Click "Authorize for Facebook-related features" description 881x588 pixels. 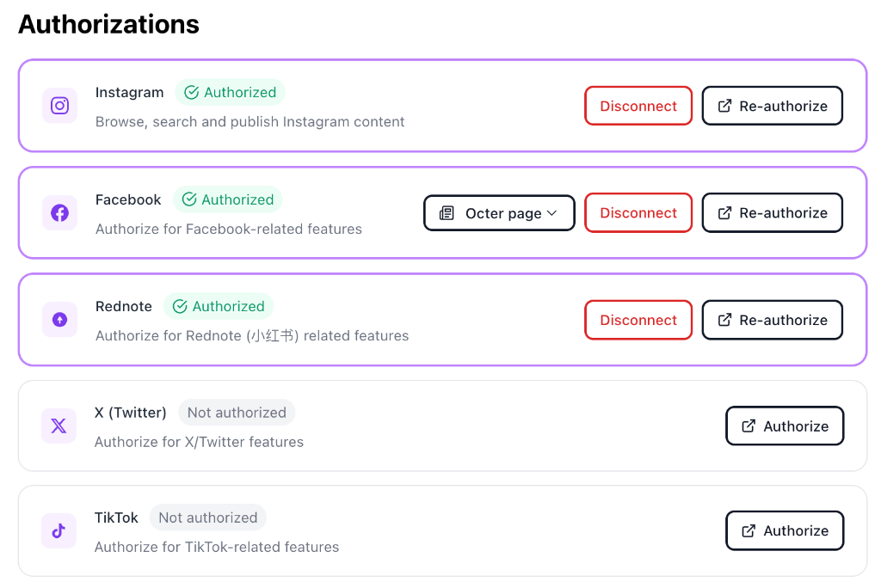229,230
